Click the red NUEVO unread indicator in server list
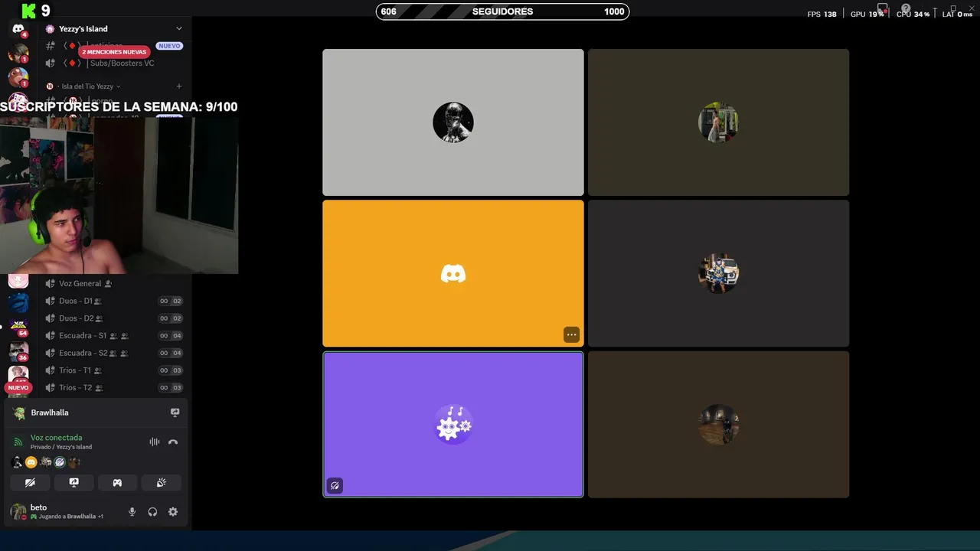The width and height of the screenshot is (980, 551). point(18,388)
